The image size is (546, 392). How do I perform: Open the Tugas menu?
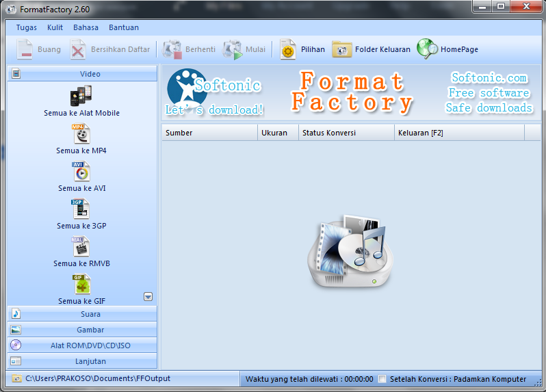pyautogui.click(x=27, y=27)
